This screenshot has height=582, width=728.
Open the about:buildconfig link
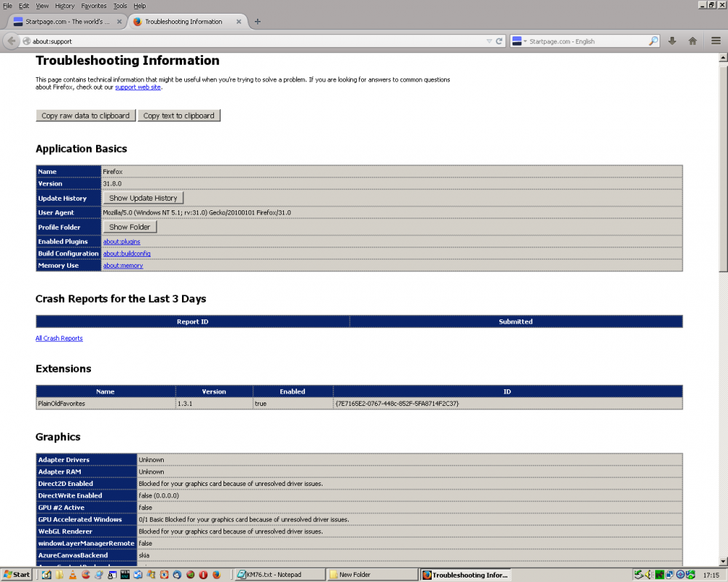tap(127, 253)
